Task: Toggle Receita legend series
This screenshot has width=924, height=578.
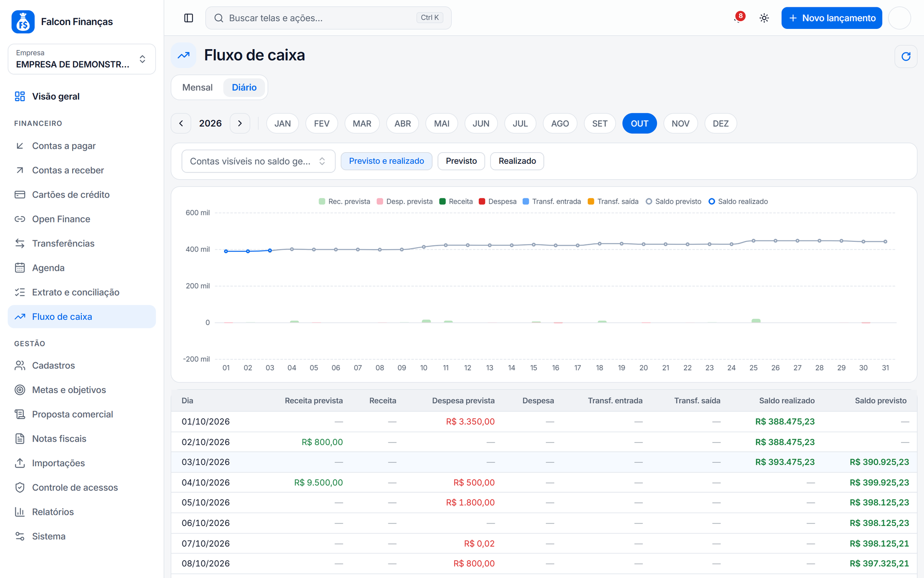Action: pos(456,201)
